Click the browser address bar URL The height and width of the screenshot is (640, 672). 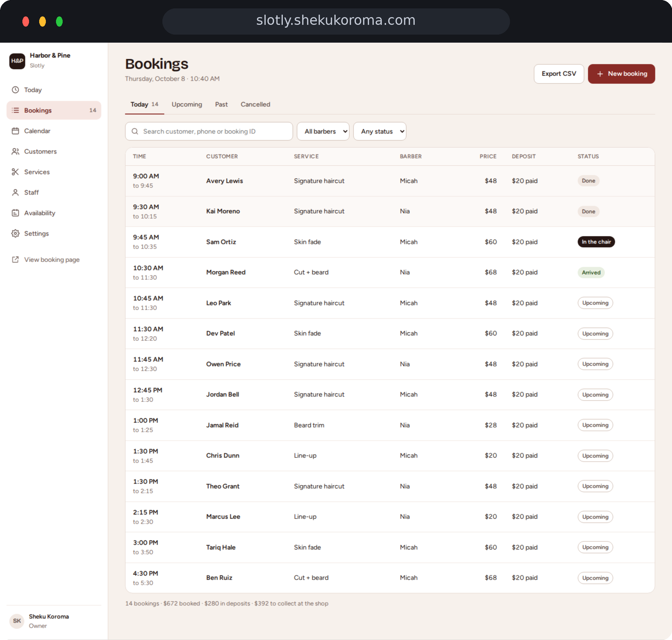tap(336, 20)
